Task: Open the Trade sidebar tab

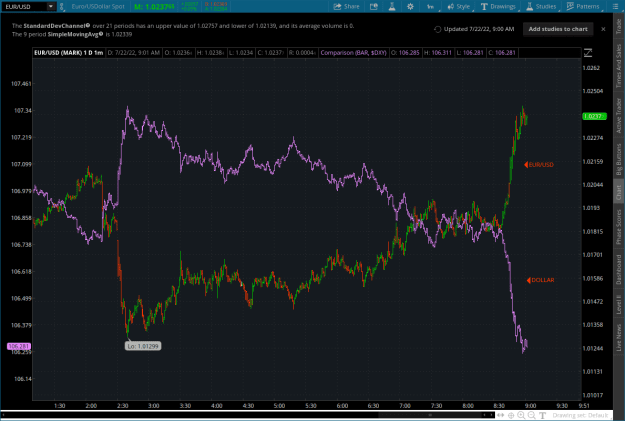Action: (619, 26)
